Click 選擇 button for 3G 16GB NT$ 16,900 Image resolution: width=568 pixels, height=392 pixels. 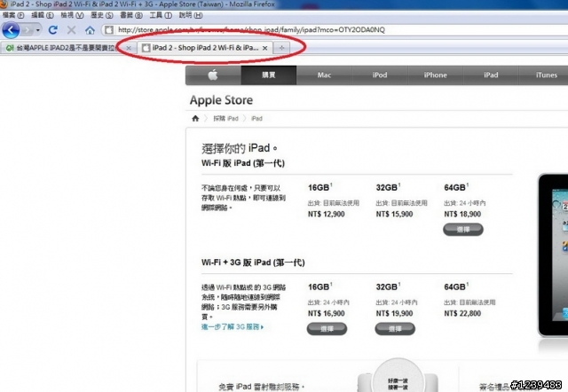[x=327, y=329]
